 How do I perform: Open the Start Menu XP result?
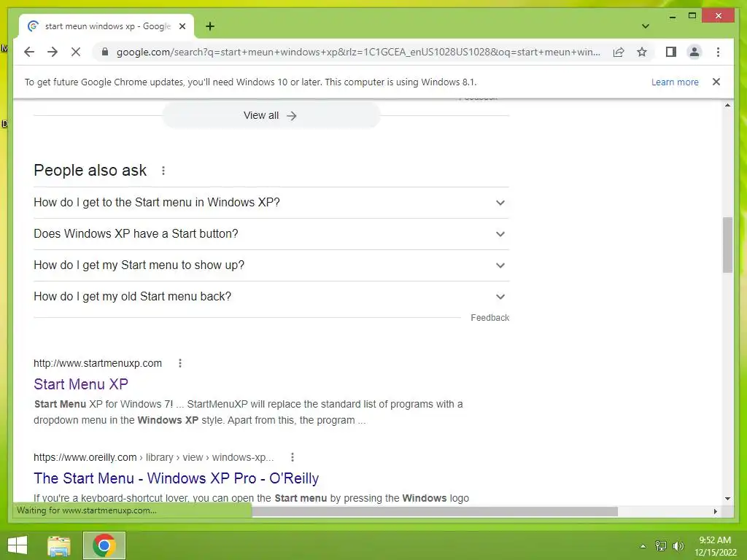point(81,384)
